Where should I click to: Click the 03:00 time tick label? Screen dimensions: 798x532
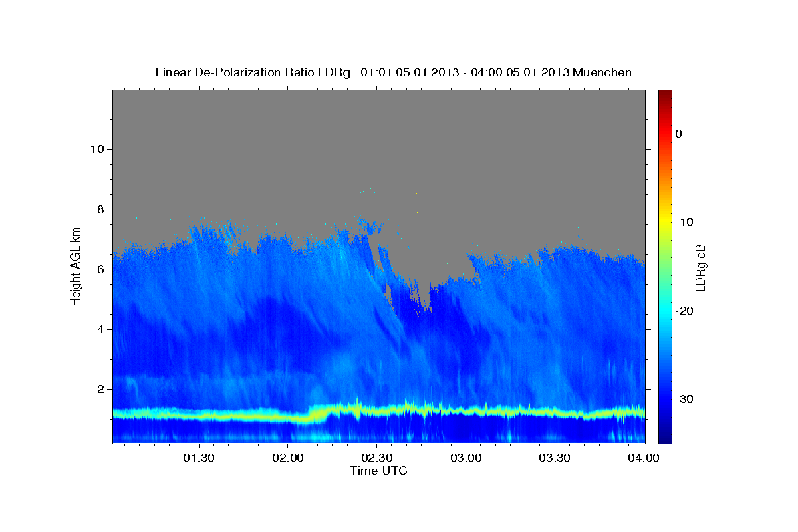pyautogui.click(x=465, y=458)
